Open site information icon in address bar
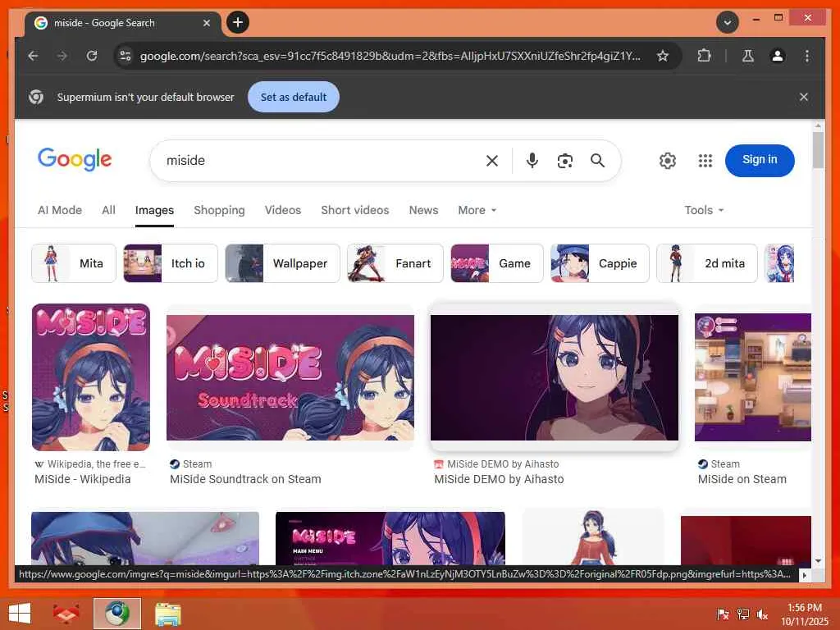This screenshot has height=630, width=840. click(x=126, y=56)
